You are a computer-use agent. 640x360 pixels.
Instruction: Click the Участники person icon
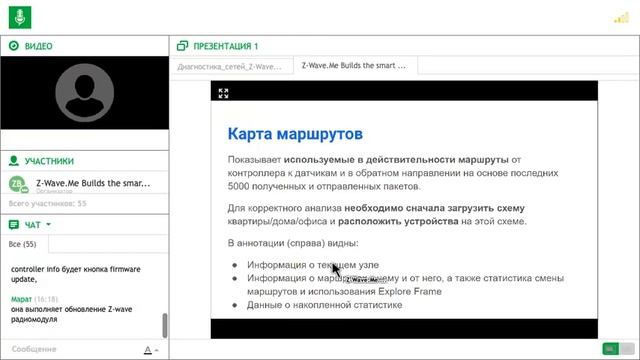14,161
